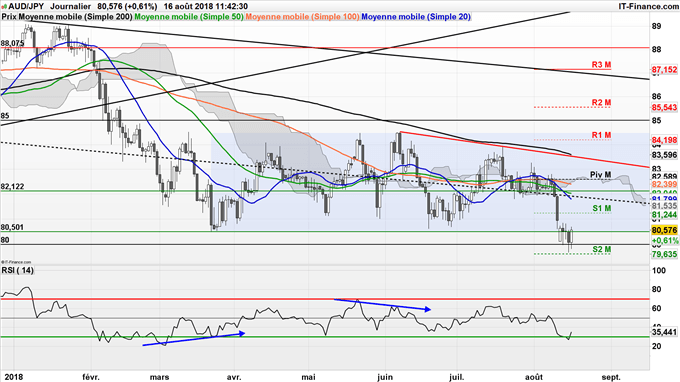Click the RSI ( 14) indicator label
The width and height of the screenshot is (680, 382).
coord(17,270)
